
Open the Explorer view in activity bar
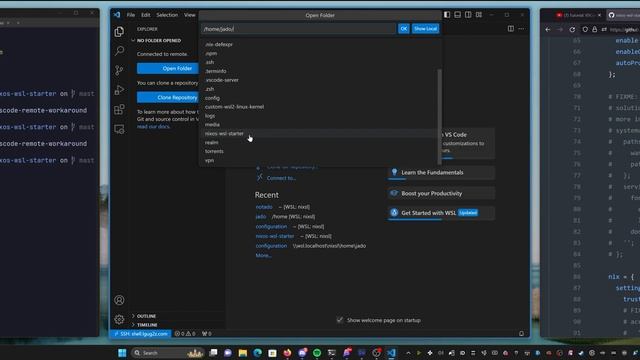[x=119, y=31]
